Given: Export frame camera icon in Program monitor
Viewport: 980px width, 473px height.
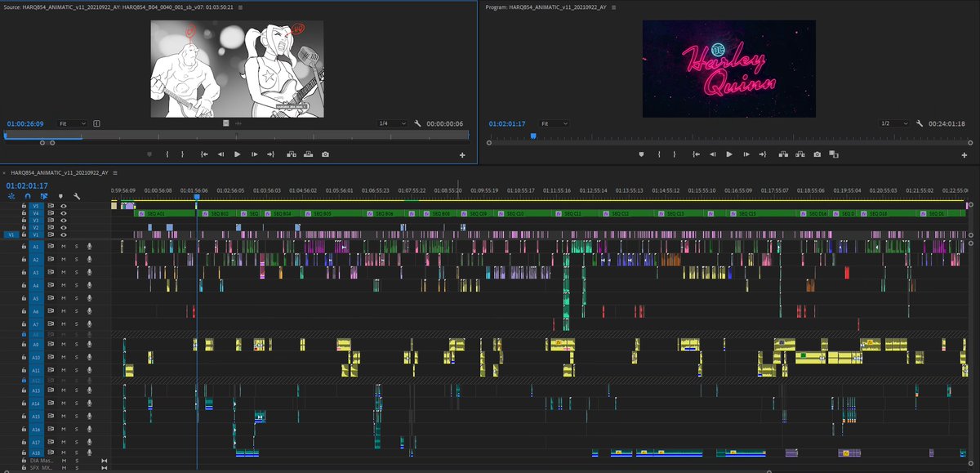Looking at the screenshot, I should (x=817, y=154).
